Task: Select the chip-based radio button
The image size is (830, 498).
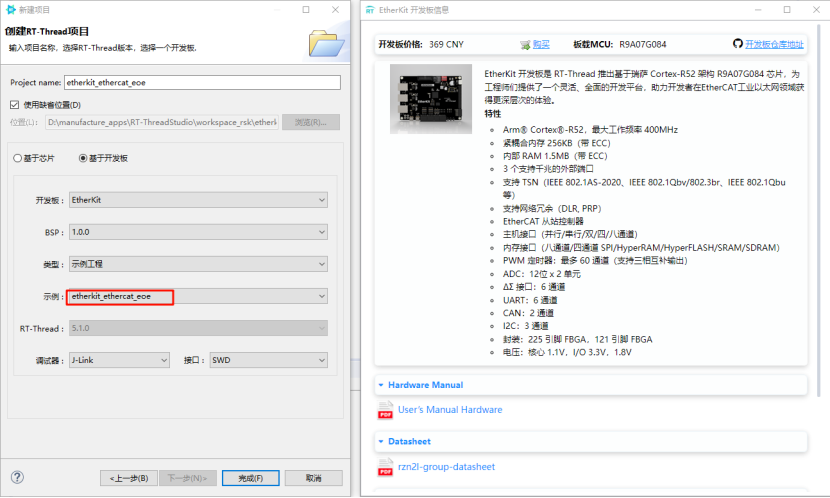Action: [x=17, y=158]
